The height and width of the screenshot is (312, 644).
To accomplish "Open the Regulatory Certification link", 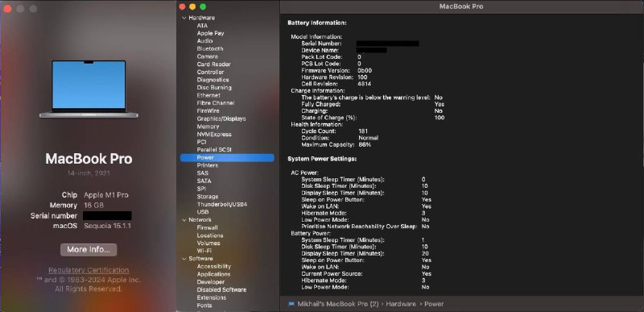I will pyautogui.click(x=89, y=270).
